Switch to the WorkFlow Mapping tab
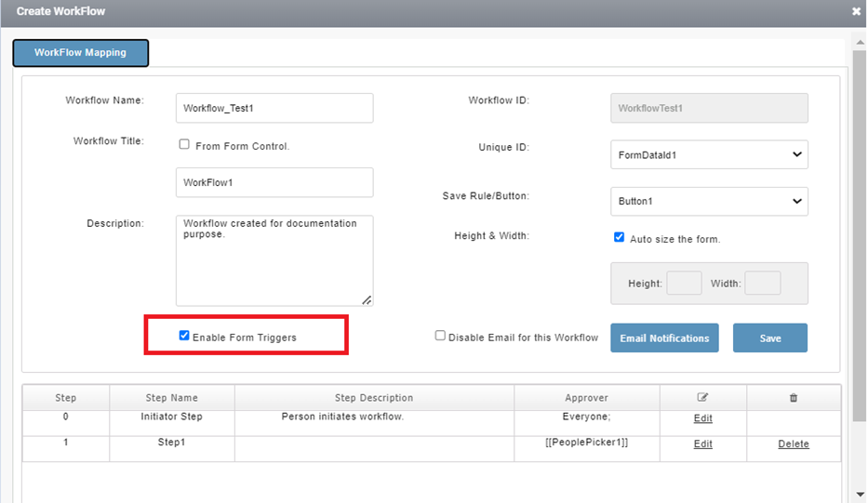This screenshot has width=868, height=503. click(81, 53)
